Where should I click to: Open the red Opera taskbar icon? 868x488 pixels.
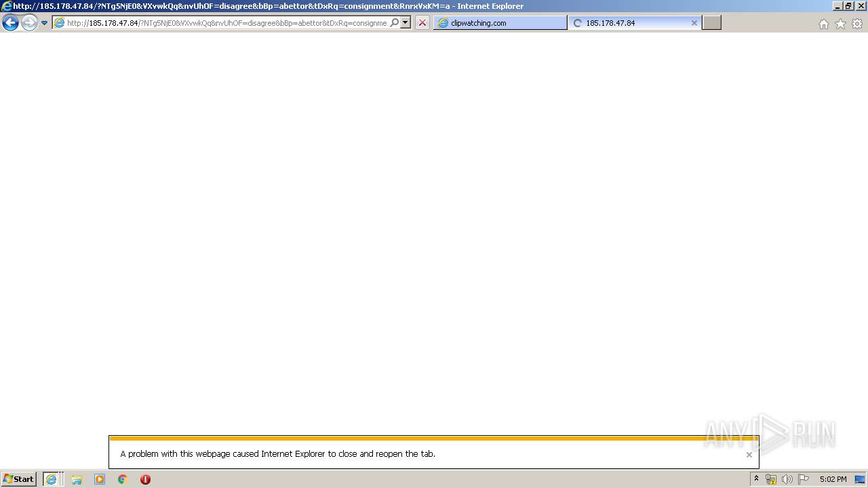click(x=145, y=479)
